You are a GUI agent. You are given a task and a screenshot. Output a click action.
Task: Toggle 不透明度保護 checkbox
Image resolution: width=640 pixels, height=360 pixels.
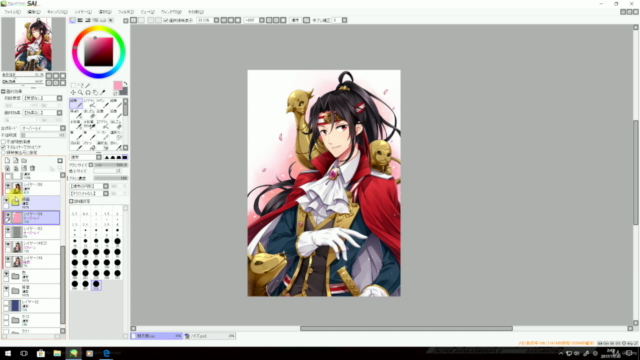(x=4, y=142)
